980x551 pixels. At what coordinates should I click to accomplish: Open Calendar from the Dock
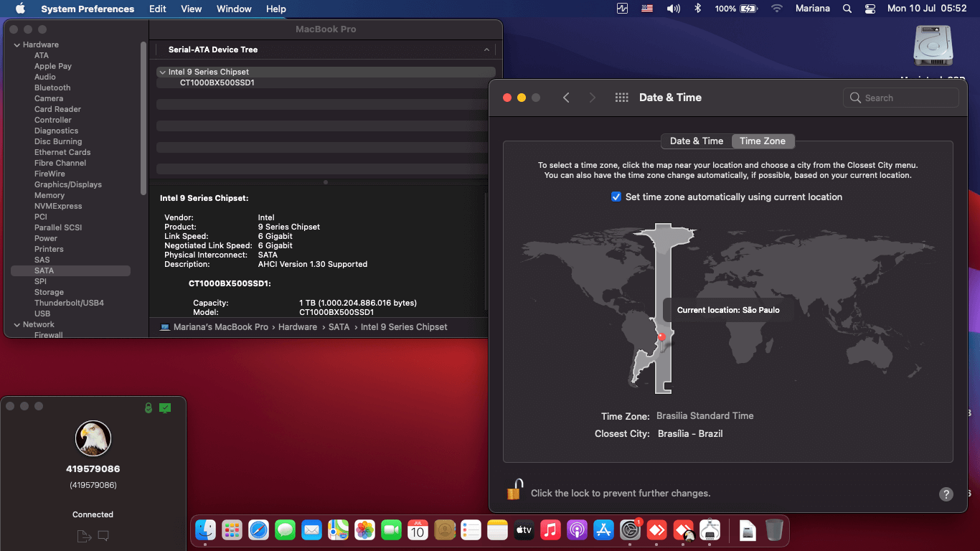coord(418,530)
